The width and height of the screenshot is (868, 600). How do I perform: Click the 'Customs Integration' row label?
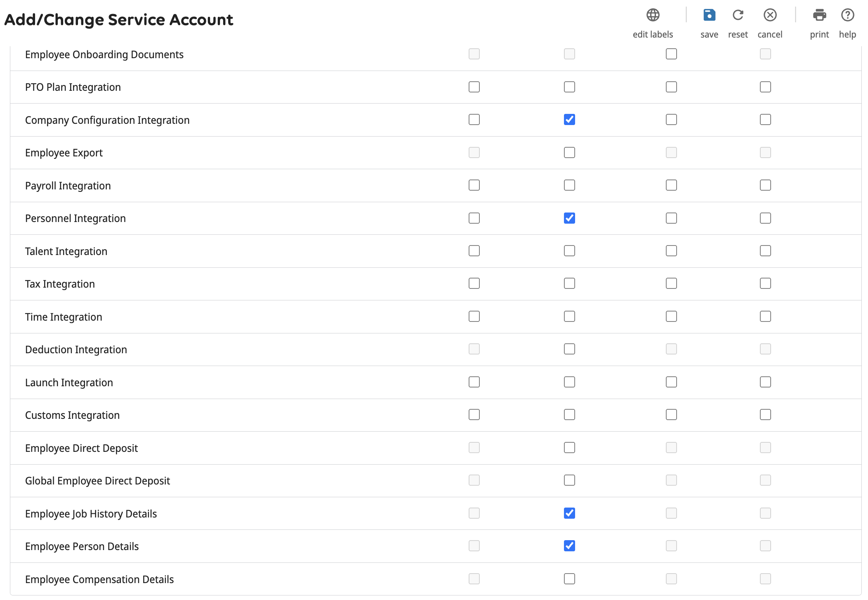[x=72, y=415]
